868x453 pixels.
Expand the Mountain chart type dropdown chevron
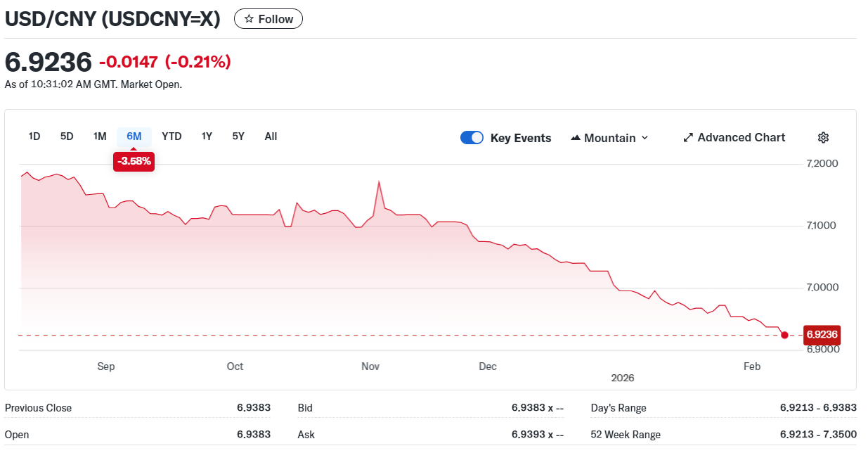(645, 138)
